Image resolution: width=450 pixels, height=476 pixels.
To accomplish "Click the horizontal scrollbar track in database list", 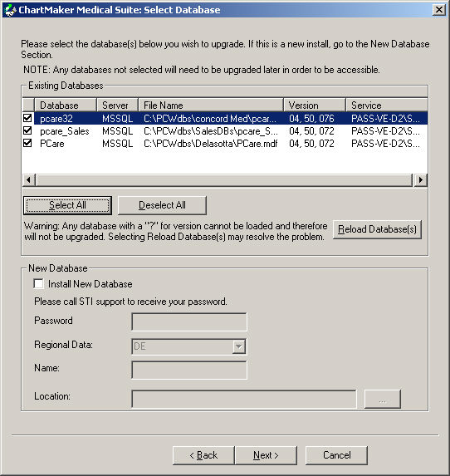I will point(224,179).
